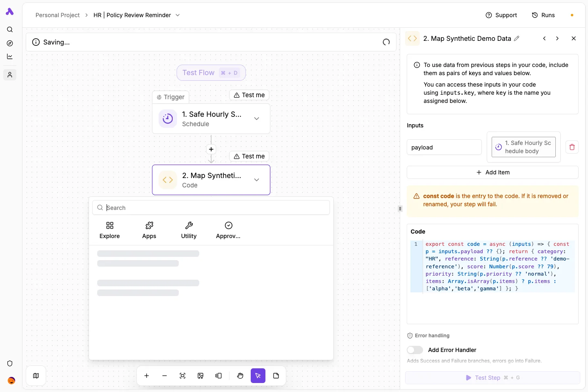Viewport: 588px width, 392px height.
Task: Click the side panel layout toolbar icon
Action: tap(218, 376)
